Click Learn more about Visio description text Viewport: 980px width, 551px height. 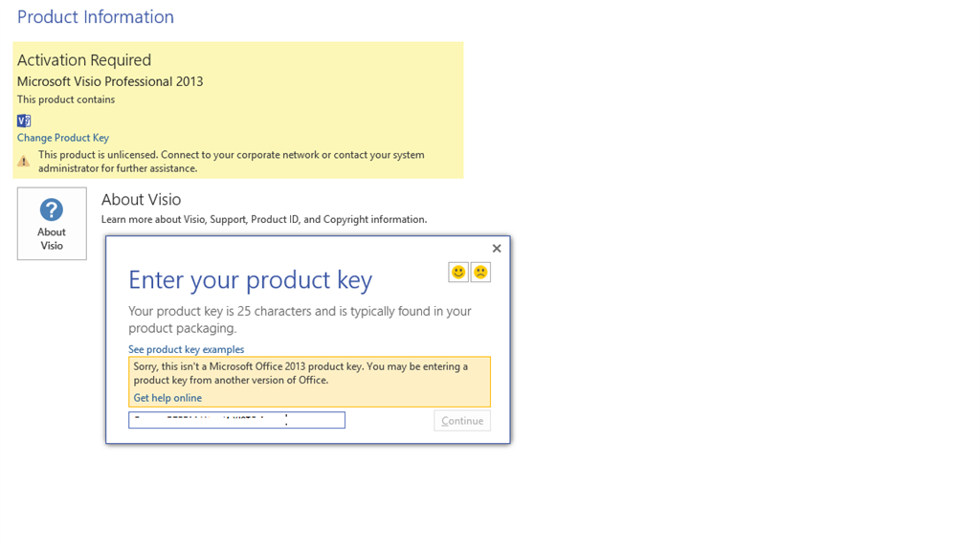pyautogui.click(x=264, y=219)
